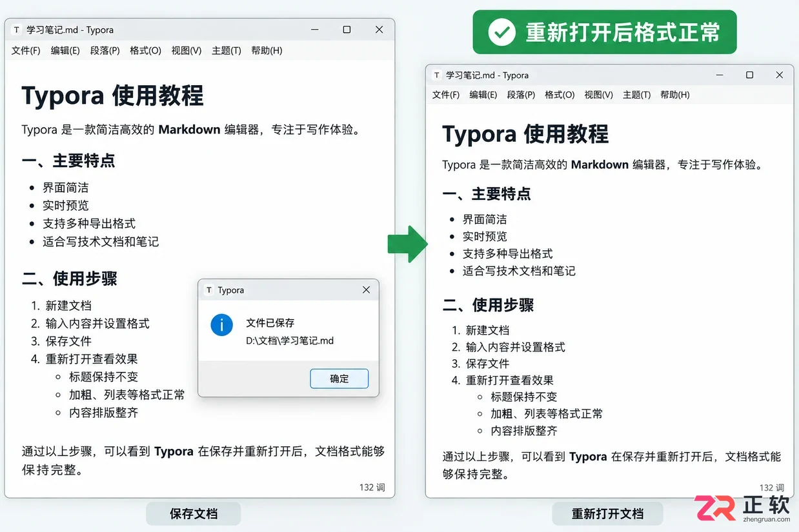Open 段落(P) menu in right Typora window

[x=521, y=95]
